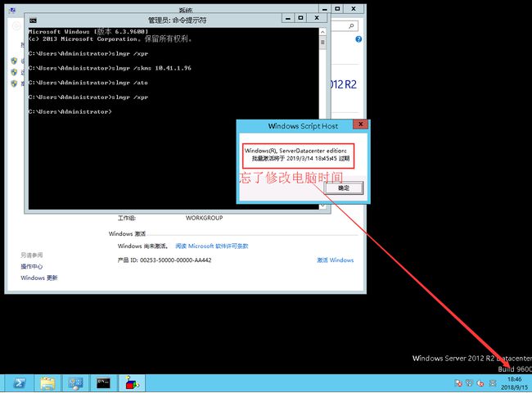Maximize the Command Prompt window

tap(300, 18)
